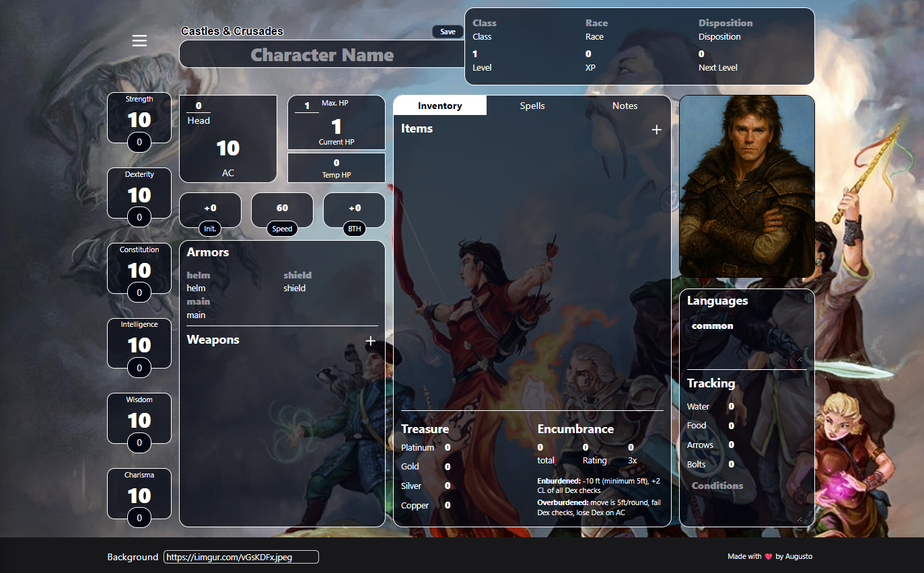Image resolution: width=924 pixels, height=573 pixels.
Task: Click the Encumbrance 3x value
Action: pyautogui.click(x=631, y=448)
